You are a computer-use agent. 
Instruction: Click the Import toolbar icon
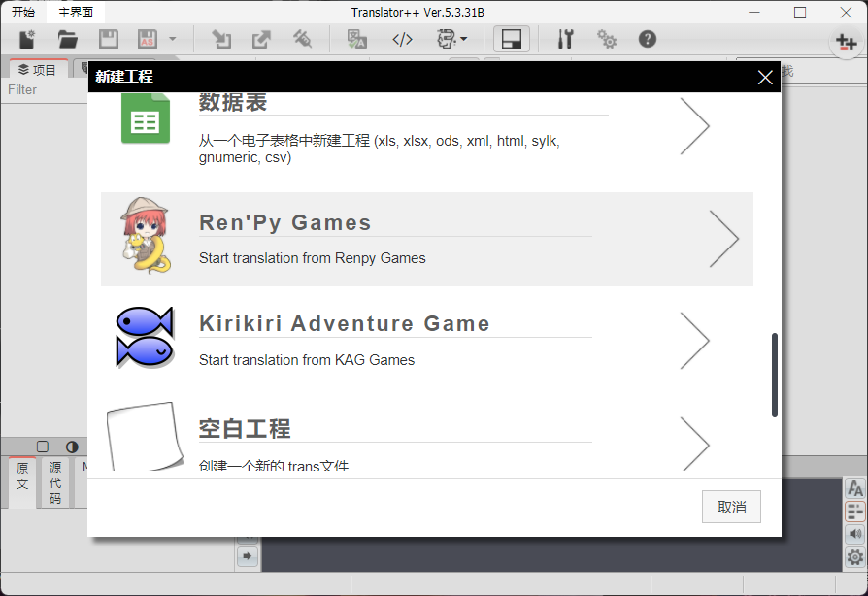coord(221,39)
